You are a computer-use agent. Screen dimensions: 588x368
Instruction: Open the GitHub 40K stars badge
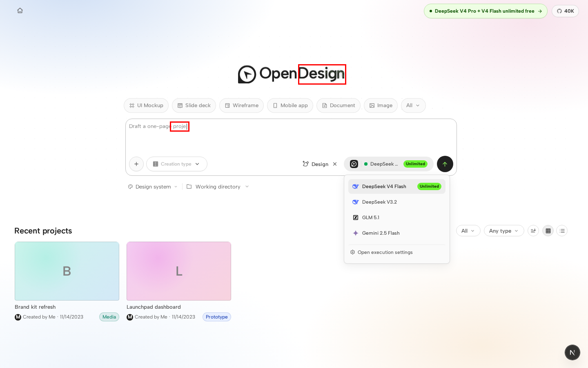(x=565, y=11)
